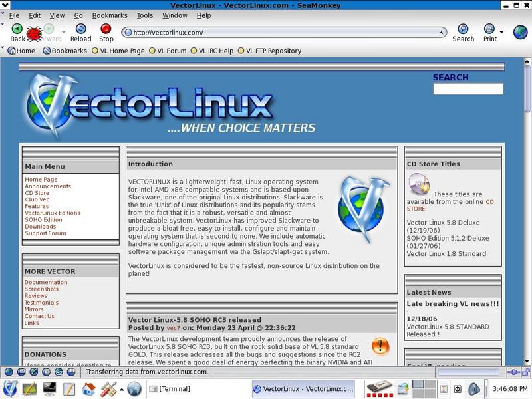The width and height of the screenshot is (532, 399).
Task: Launch the VectorLinux start menu icon
Action: coord(11,389)
